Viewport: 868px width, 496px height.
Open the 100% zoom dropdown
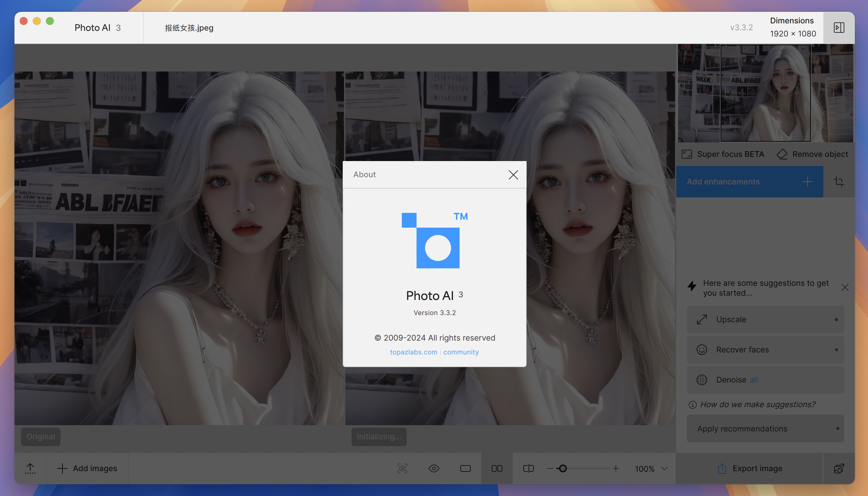point(651,469)
